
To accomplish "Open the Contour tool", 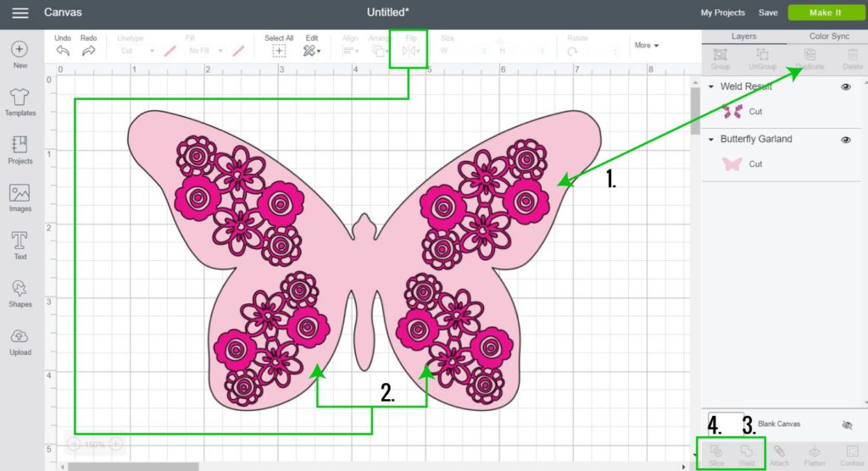I will (852, 456).
